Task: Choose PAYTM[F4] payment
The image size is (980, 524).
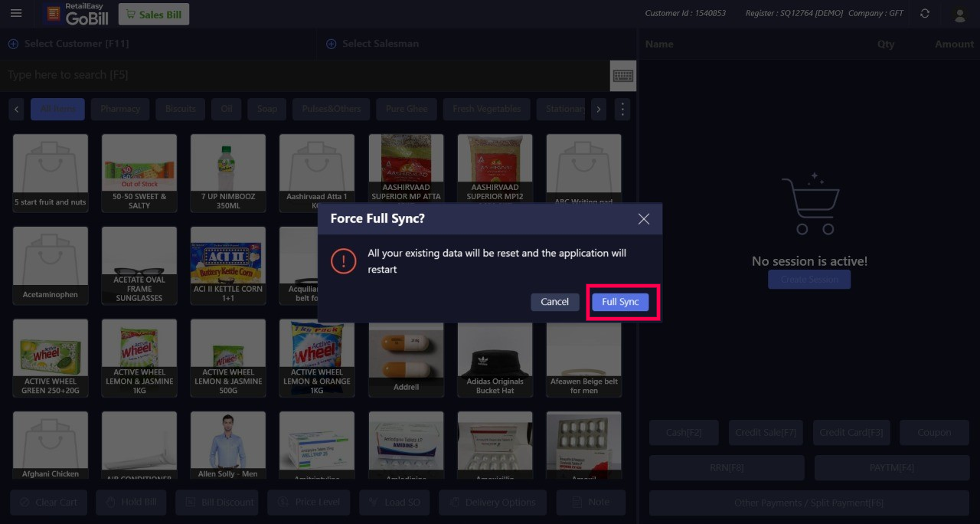Action: pyautogui.click(x=892, y=467)
